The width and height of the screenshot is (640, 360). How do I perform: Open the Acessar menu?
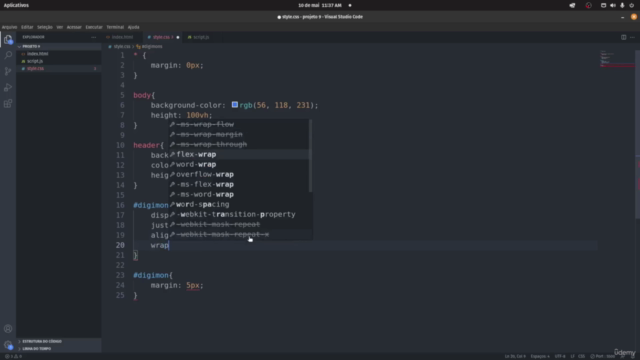click(74, 27)
